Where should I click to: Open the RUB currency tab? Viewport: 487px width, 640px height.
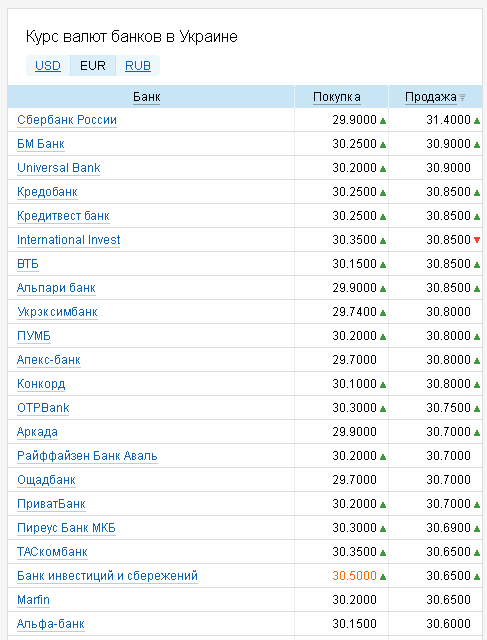click(x=138, y=66)
